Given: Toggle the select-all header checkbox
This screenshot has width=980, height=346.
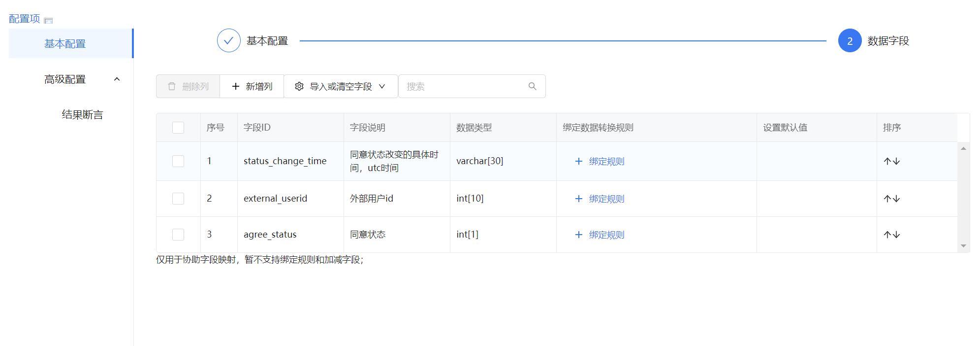Looking at the screenshot, I should tap(178, 128).
